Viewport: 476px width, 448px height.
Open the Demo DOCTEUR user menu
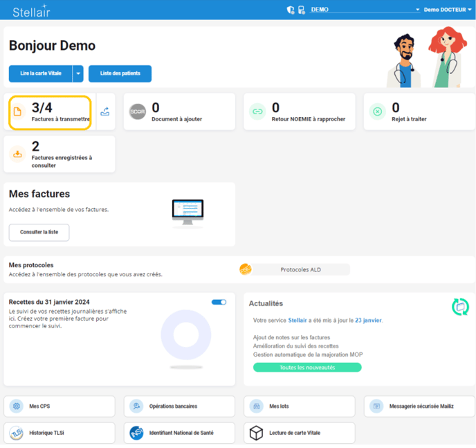(x=448, y=10)
